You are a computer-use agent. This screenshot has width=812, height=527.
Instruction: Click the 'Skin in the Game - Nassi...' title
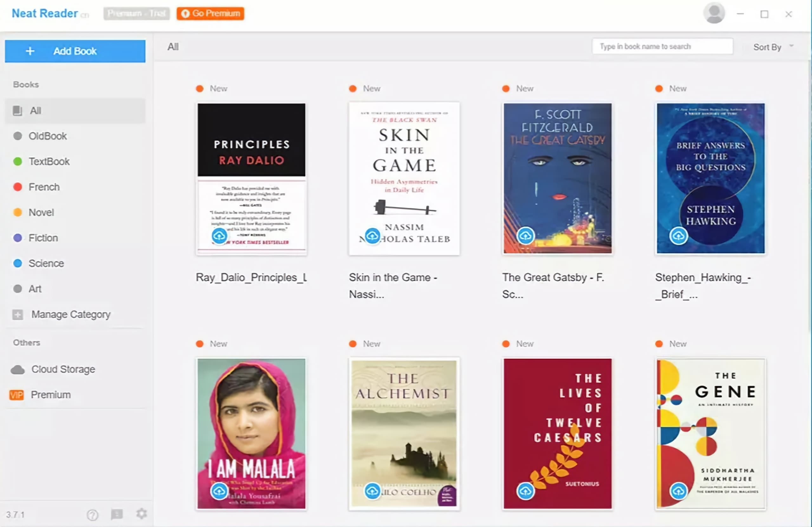(393, 286)
